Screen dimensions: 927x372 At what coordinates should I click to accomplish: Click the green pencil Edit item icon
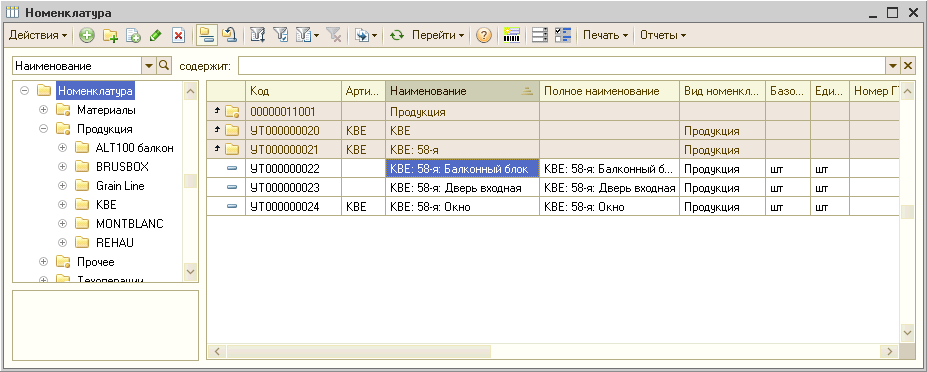[155, 35]
